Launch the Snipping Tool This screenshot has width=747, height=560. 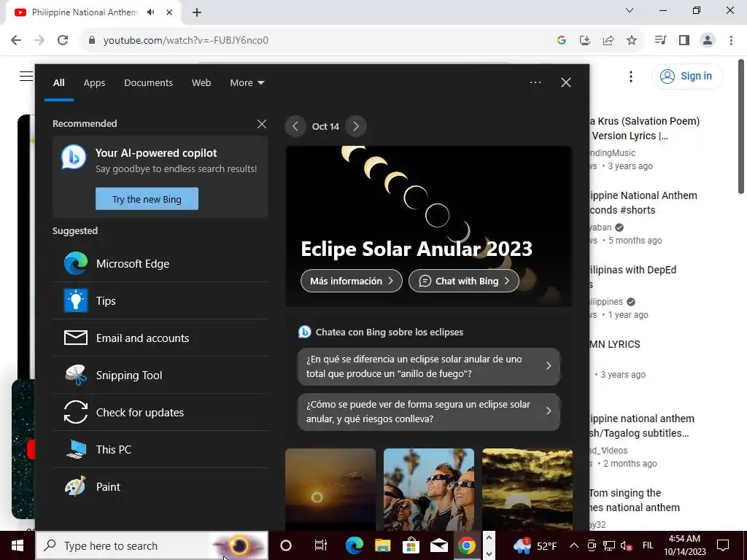(160, 375)
